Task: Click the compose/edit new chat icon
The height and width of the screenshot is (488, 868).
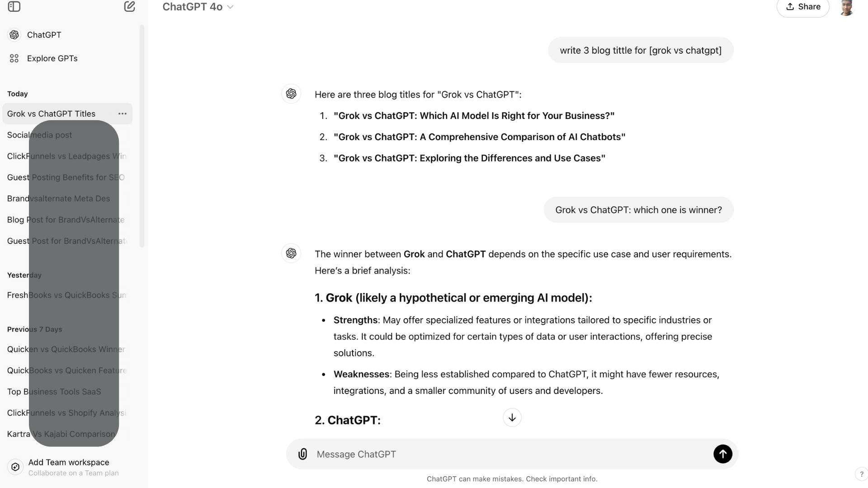Action: (129, 7)
